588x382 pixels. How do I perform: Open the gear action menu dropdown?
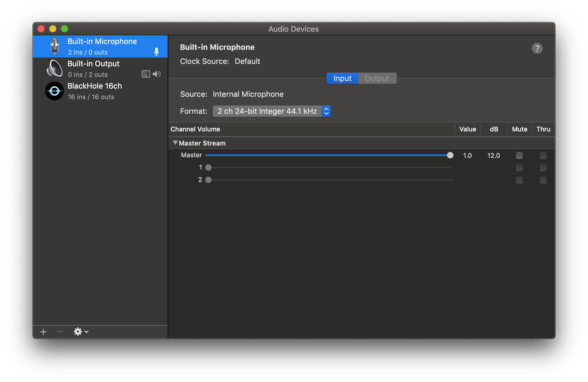(81, 332)
